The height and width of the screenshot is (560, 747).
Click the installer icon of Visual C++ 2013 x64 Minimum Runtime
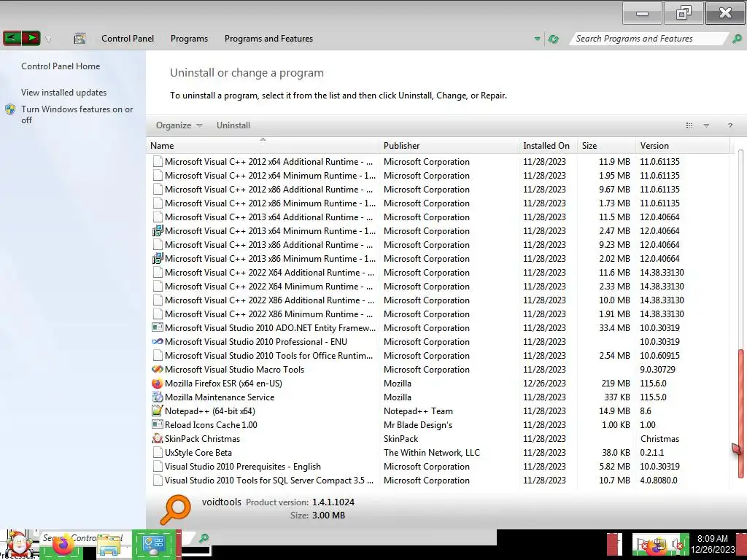click(x=158, y=231)
